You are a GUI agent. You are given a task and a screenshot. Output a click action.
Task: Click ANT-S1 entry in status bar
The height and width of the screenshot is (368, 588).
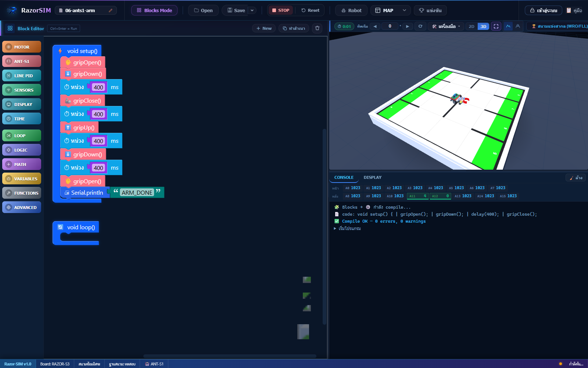click(x=154, y=364)
